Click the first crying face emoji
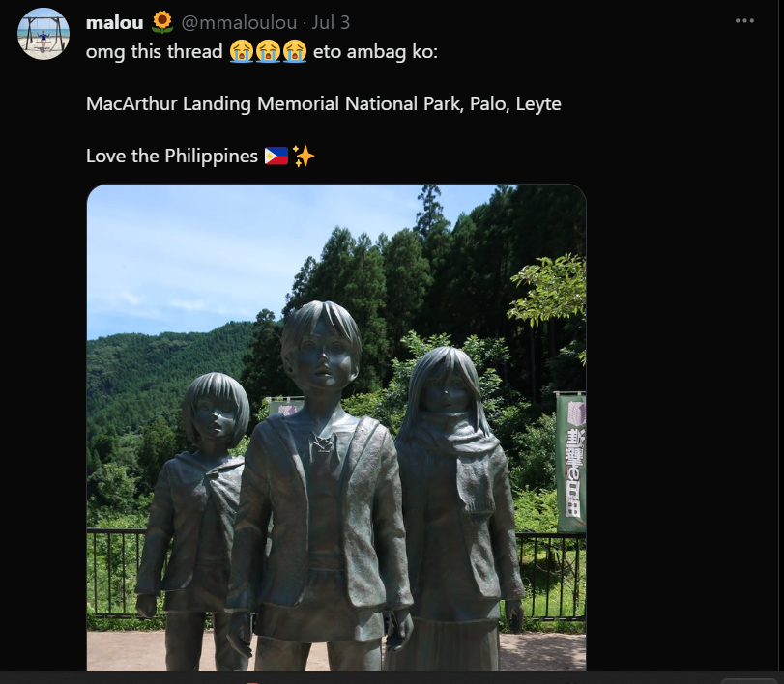This screenshot has height=684, width=784. click(242, 51)
